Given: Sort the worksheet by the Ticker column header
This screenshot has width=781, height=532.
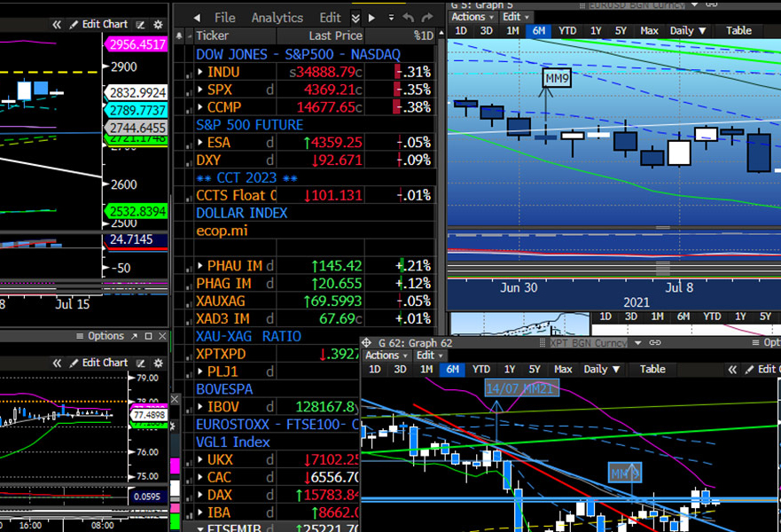Looking at the screenshot, I should (235, 35).
